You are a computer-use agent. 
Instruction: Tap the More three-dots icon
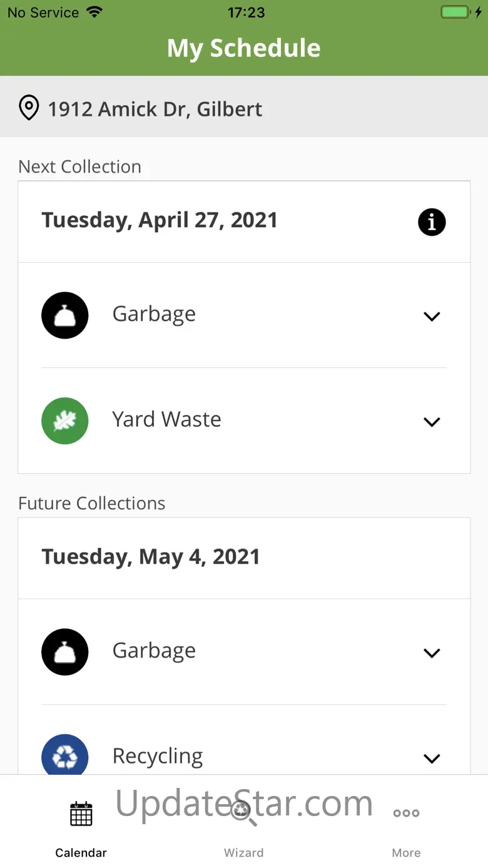click(406, 814)
